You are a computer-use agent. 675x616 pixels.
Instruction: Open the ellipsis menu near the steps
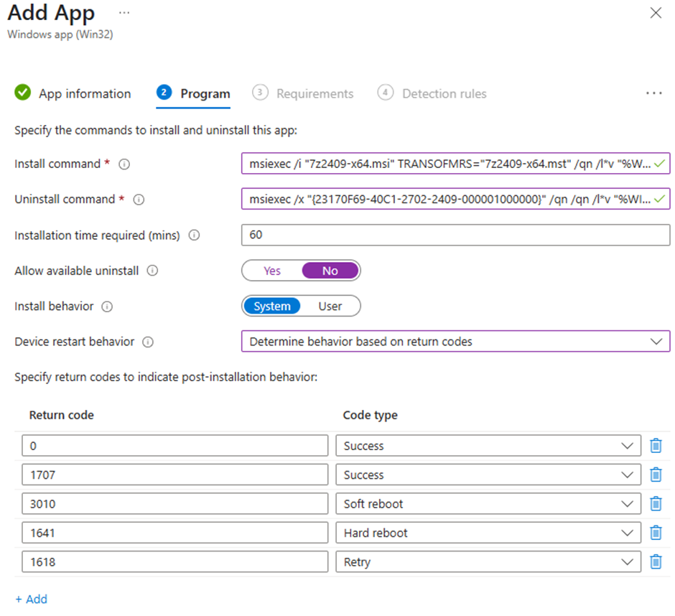coord(654,93)
